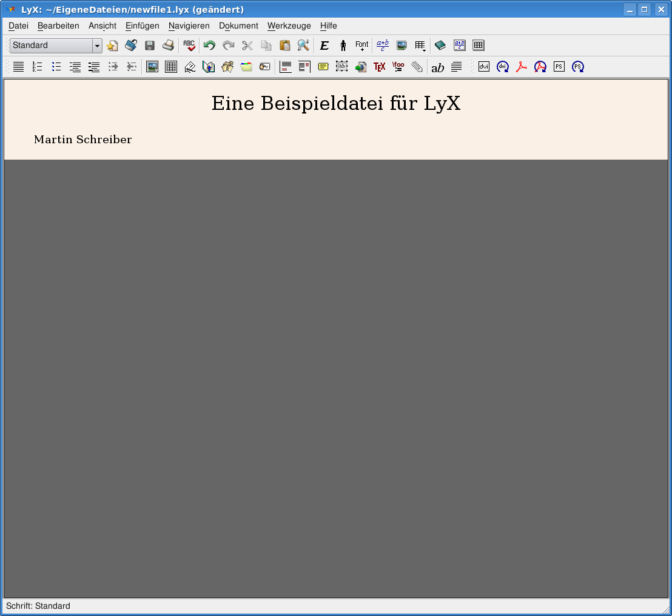
Task: Insert math formula a+b/c icon
Action: pyautogui.click(x=382, y=46)
